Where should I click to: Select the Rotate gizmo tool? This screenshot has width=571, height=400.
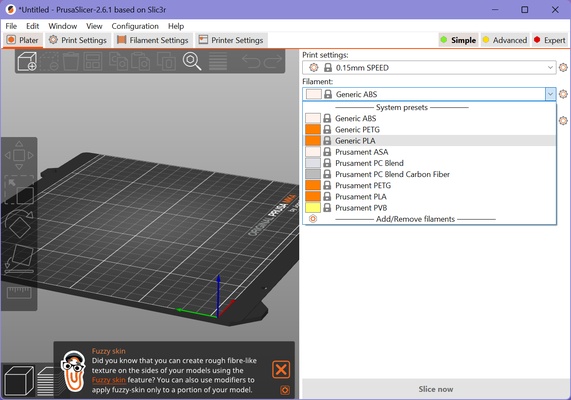[x=19, y=224]
